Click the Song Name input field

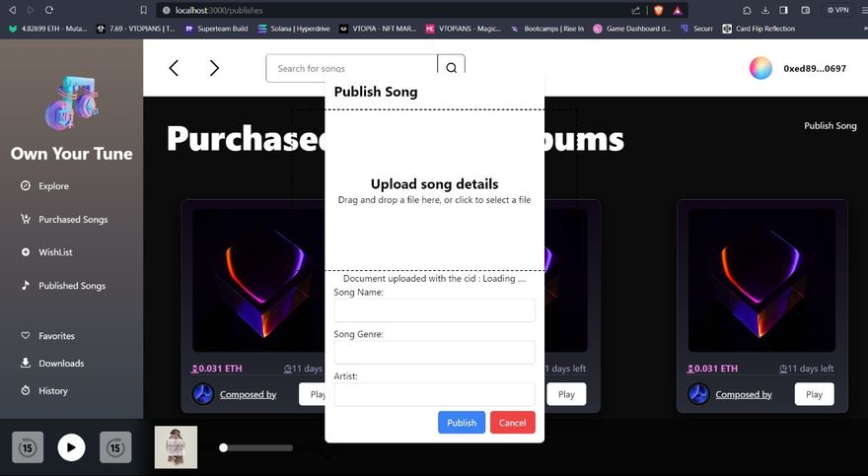pos(435,310)
